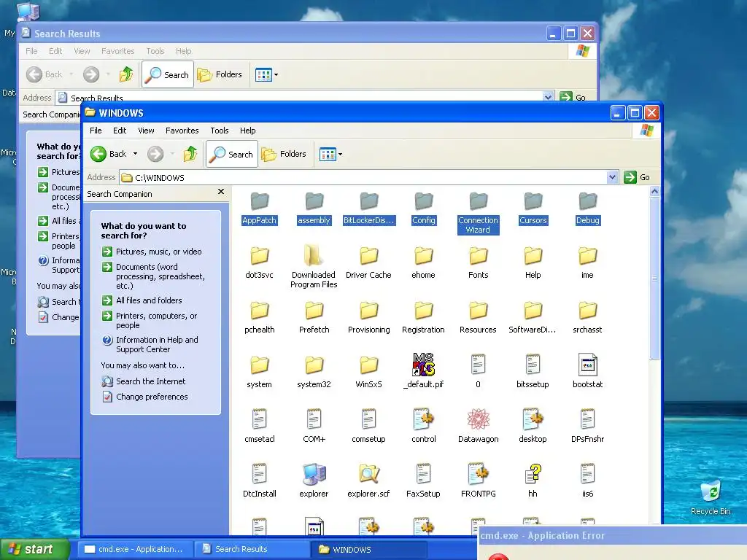Screen dimensions: 747x560
Task: Toggle Search button in Search Results window
Action: [168, 74]
